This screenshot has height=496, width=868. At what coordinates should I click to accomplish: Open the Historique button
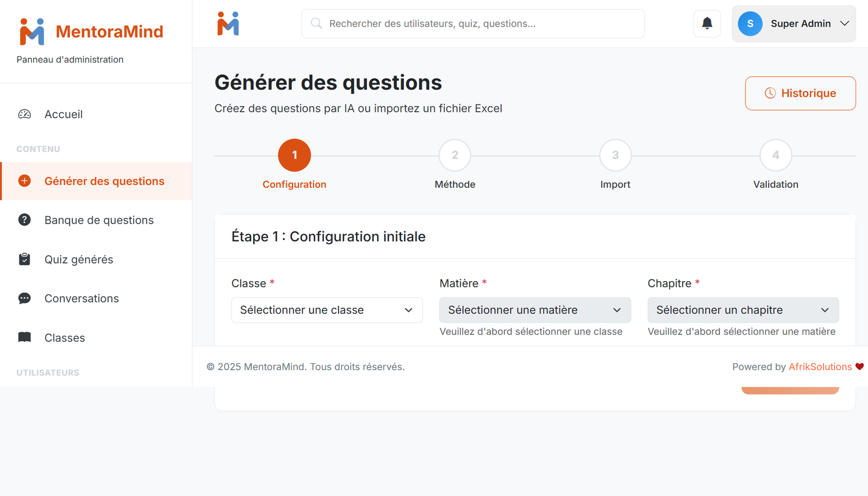click(x=800, y=93)
